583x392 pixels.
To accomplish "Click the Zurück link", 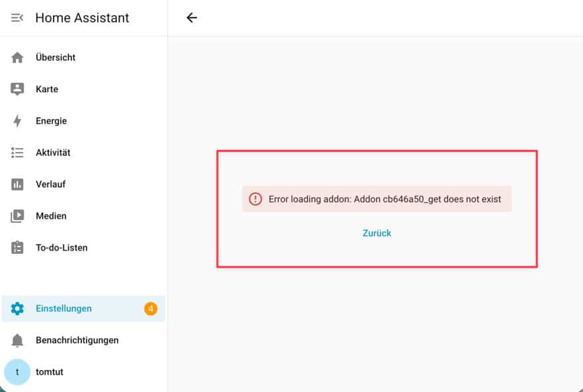I will click(377, 233).
